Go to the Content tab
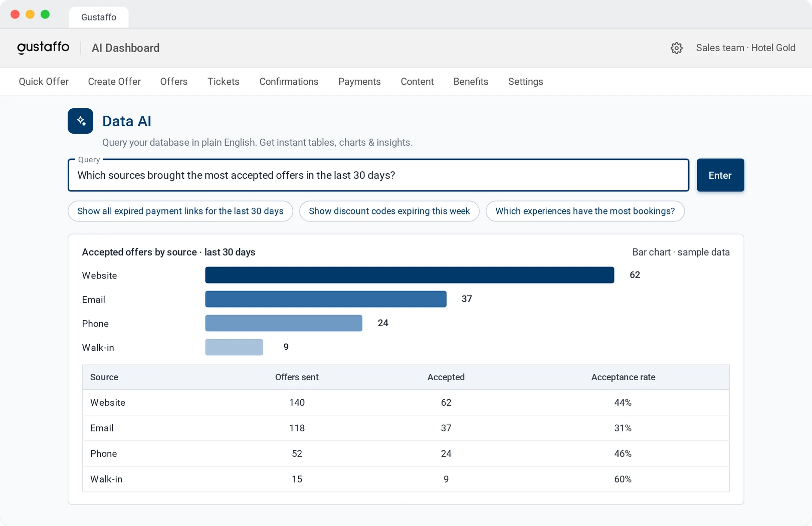The image size is (812, 526). point(417,82)
